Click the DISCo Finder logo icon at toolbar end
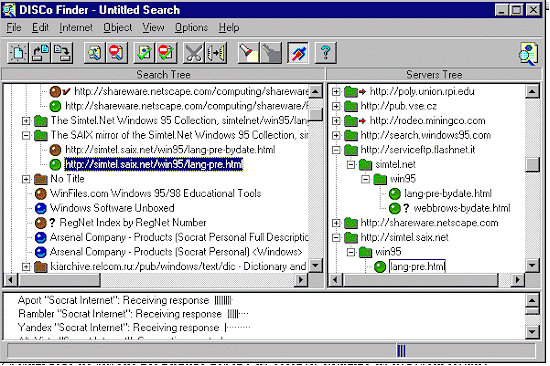The image size is (550, 366). [528, 54]
